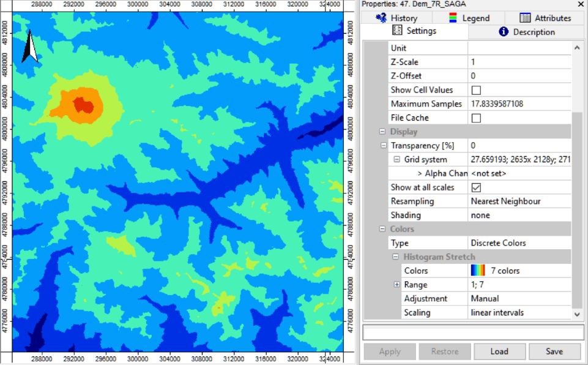Click the 7 colors gradient swatch
This screenshot has width=588, height=365.
click(x=478, y=271)
